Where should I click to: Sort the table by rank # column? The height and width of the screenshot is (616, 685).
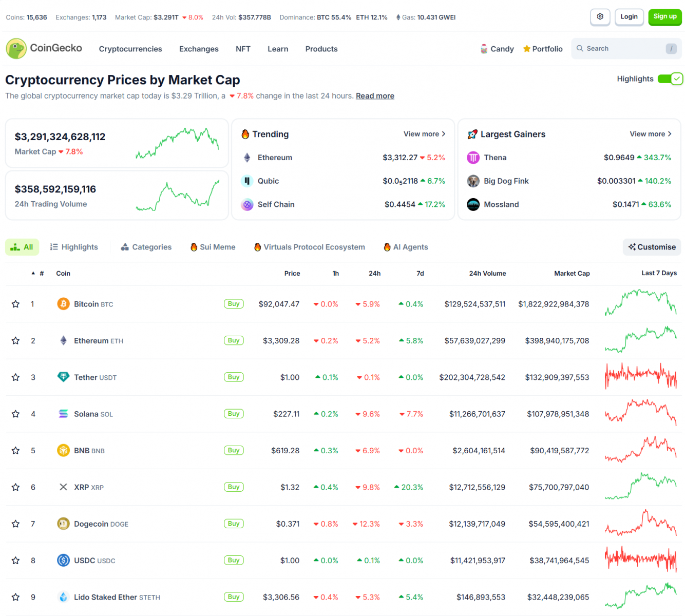tap(41, 274)
